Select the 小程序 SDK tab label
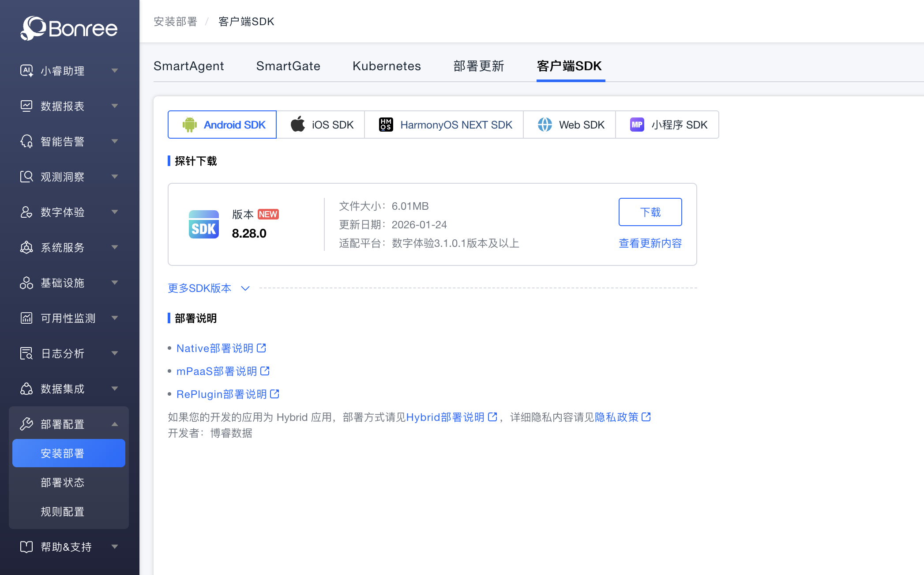This screenshot has width=924, height=575. 680,125
